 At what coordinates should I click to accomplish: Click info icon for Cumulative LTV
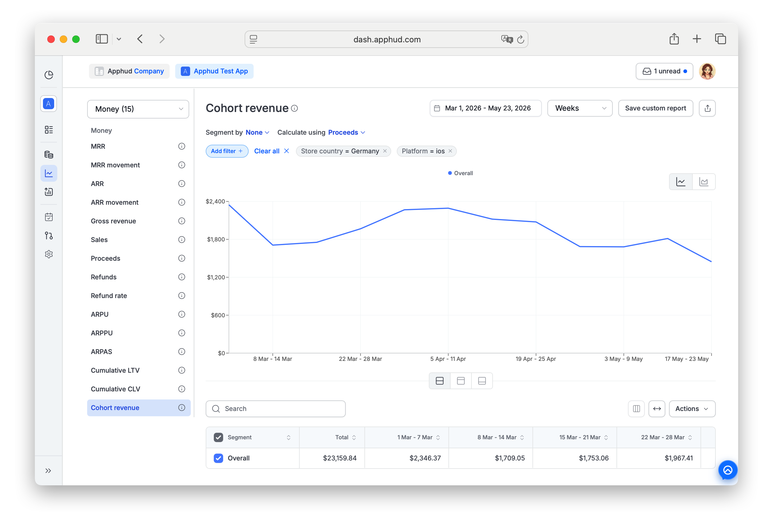182,371
